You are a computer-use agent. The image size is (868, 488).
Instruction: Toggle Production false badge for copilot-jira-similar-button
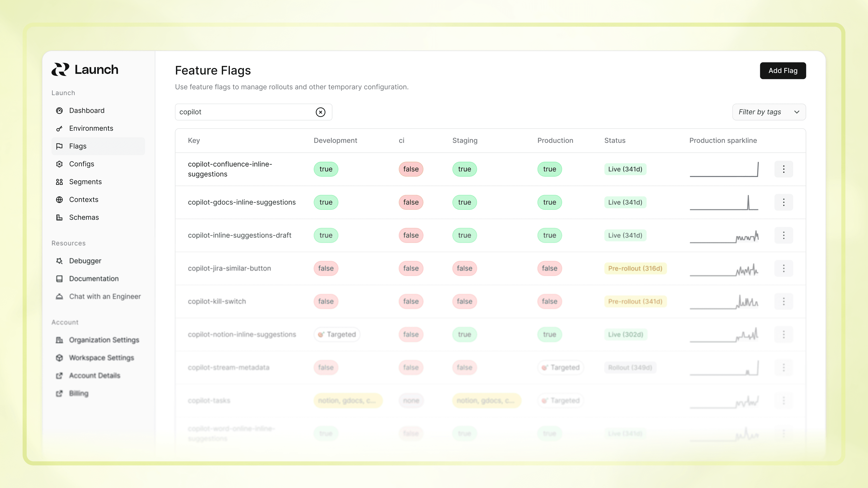(549, 268)
